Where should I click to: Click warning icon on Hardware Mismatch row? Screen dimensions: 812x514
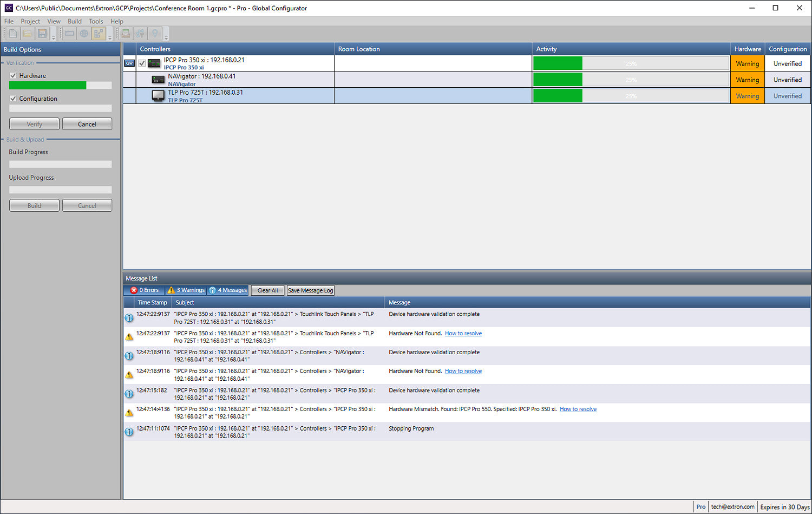click(129, 413)
